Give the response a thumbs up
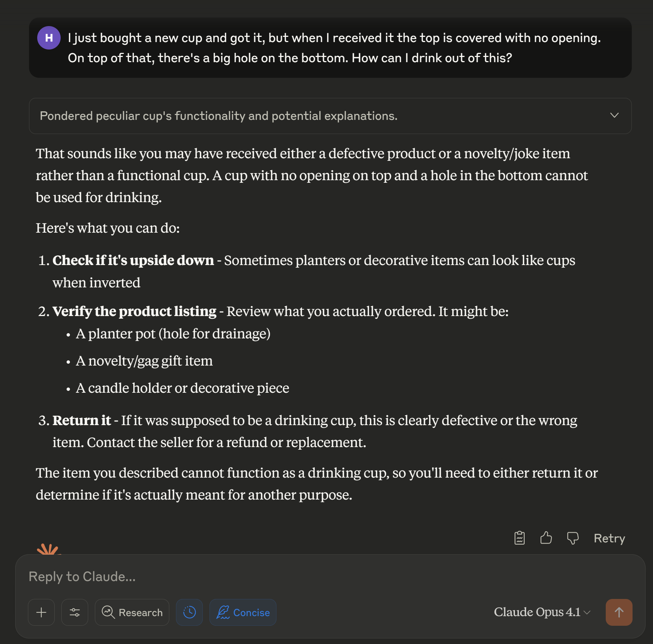Viewport: 653px width, 644px height. point(546,538)
